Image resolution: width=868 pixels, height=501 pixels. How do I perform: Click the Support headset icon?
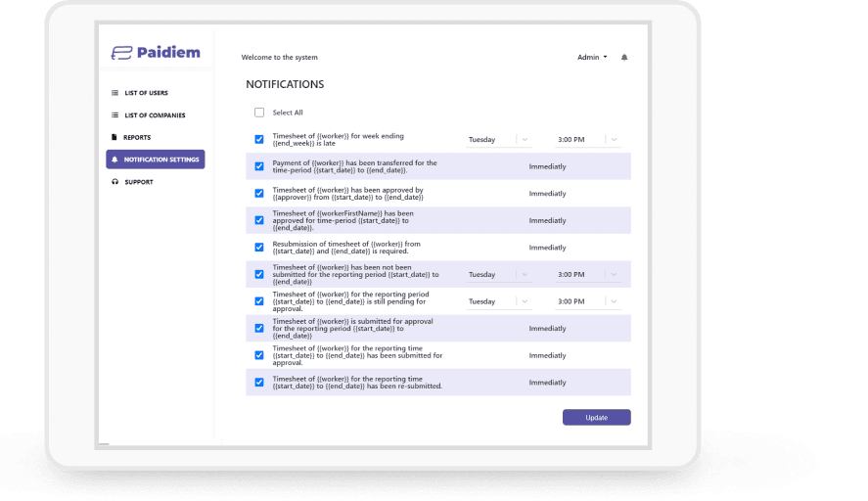click(114, 182)
